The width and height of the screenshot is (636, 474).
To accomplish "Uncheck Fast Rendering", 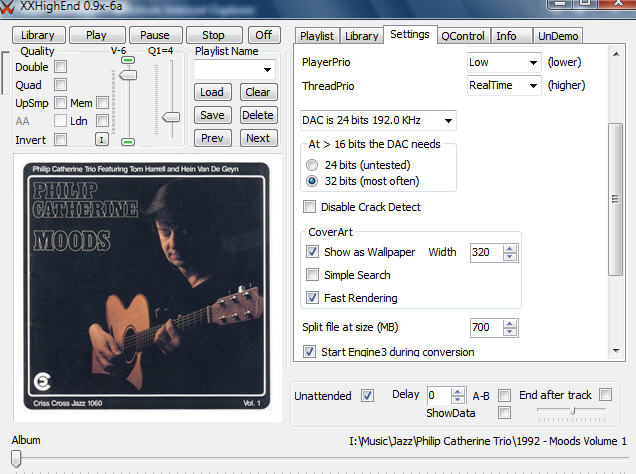I will pos(312,298).
